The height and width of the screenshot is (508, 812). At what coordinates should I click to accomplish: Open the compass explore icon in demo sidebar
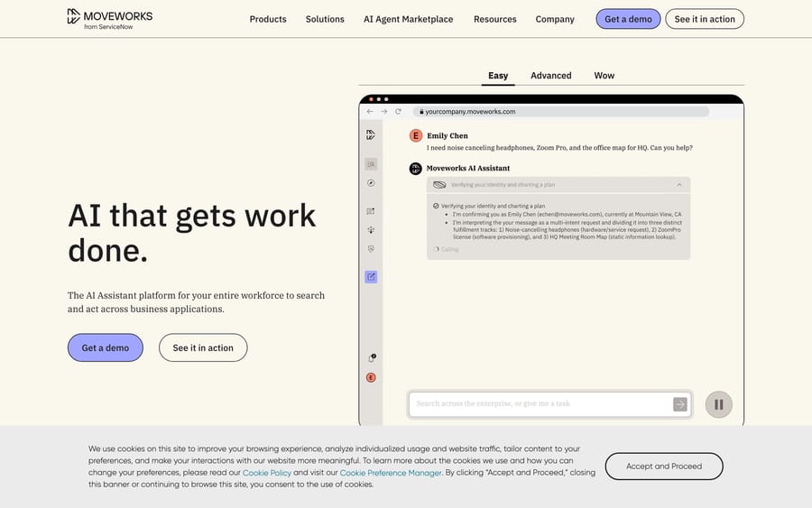pos(371,183)
